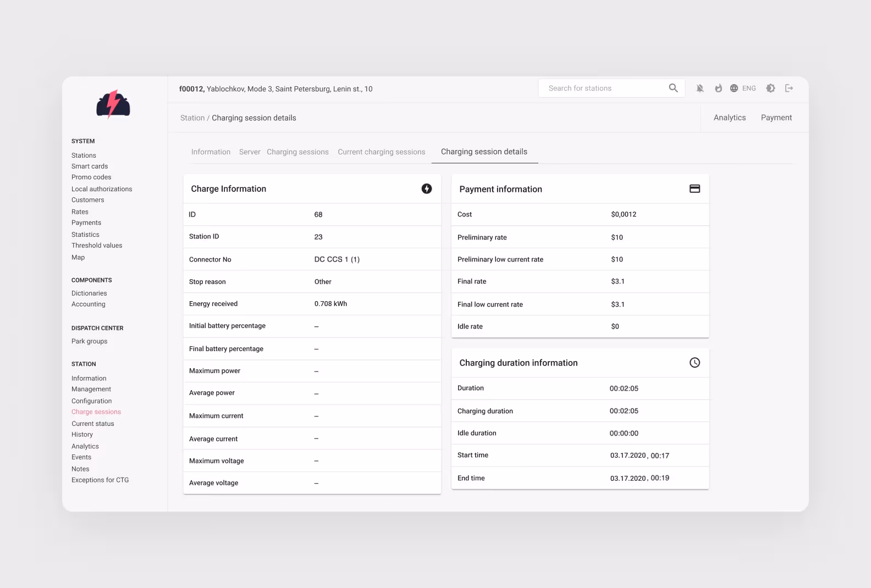Click Stop reason value Other

coord(323,282)
